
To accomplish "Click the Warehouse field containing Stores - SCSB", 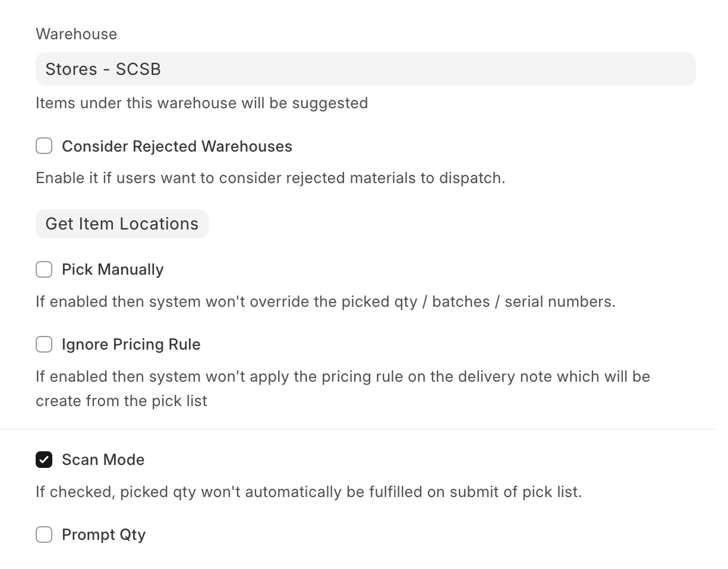I will click(x=365, y=69).
